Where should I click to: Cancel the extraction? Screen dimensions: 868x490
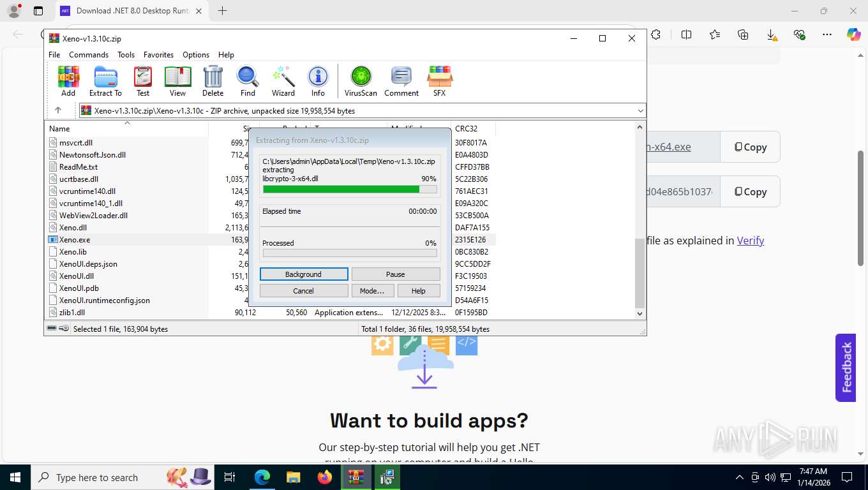[304, 291]
